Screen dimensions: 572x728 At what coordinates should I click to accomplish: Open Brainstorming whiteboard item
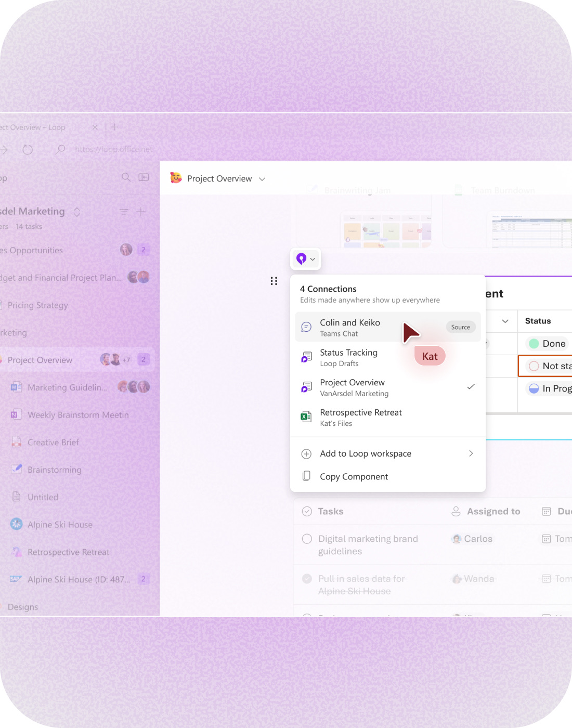click(x=75, y=470)
